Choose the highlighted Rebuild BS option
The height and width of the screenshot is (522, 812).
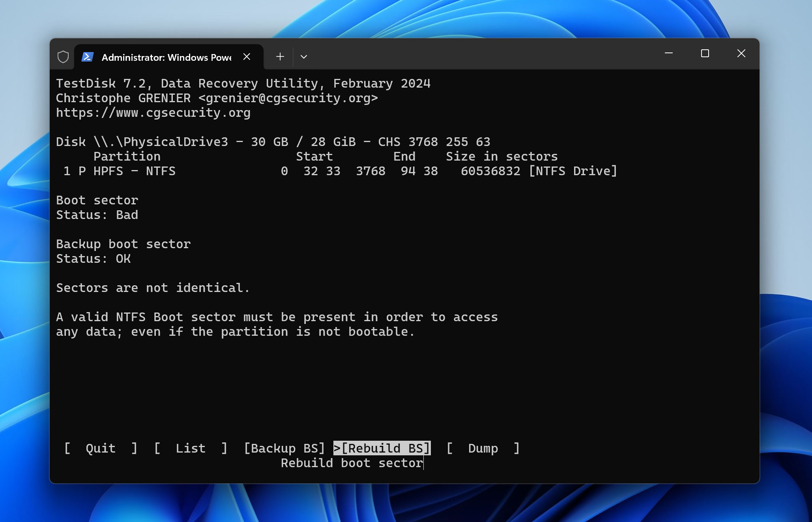pyautogui.click(x=382, y=448)
